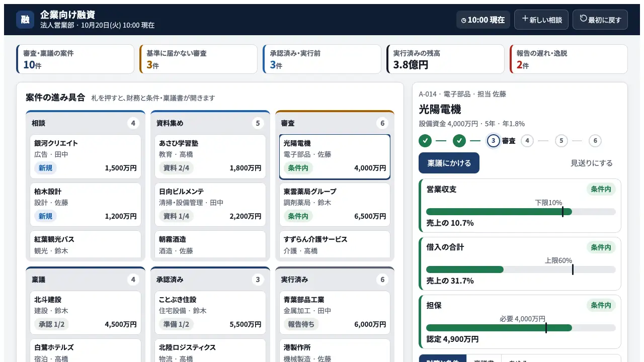The width and height of the screenshot is (644, 362).
Task: Open the 青葉部品工業 case card
Action: (335, 313)
